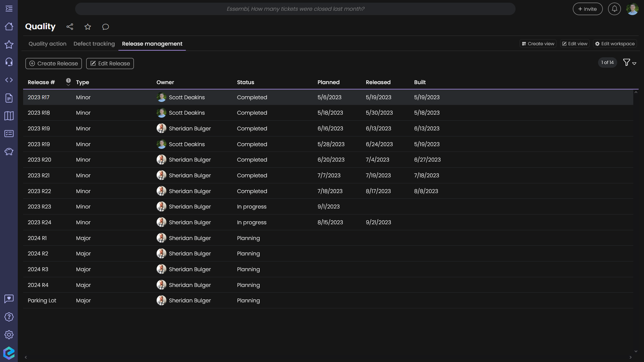The image size is (644, 362).
Task: Open the filter funnel icon
Action: pyautogui.click(x=626, y=62)
